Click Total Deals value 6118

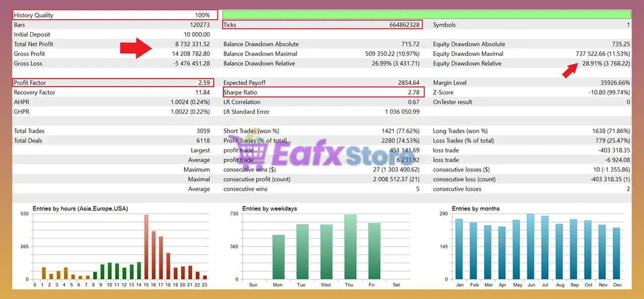203,141
